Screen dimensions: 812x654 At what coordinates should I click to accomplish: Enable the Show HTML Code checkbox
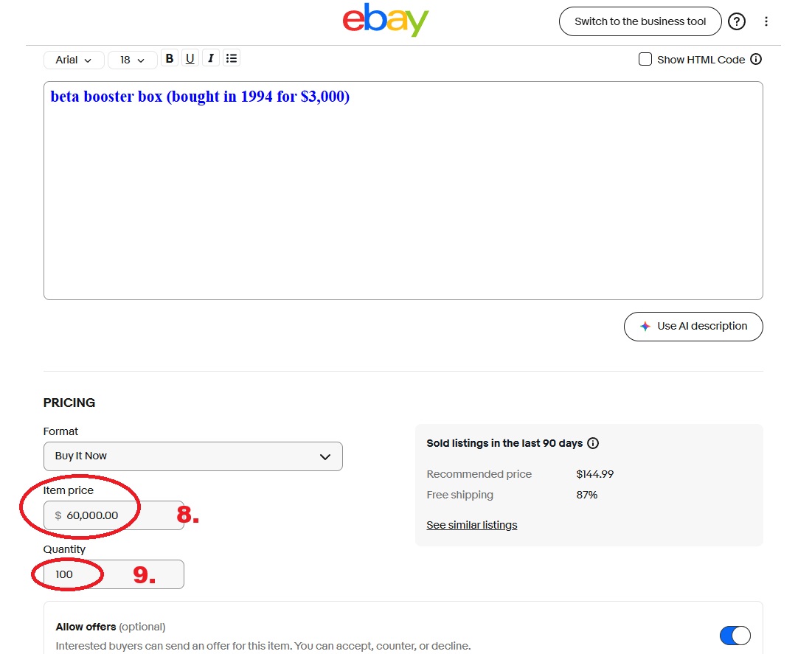(x=645, y=60)
